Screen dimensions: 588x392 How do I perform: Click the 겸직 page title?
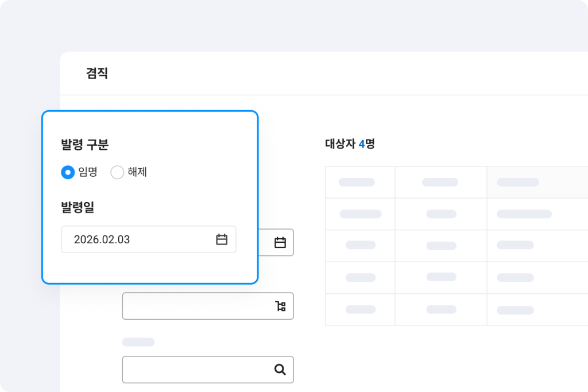(x=97, y=73)
